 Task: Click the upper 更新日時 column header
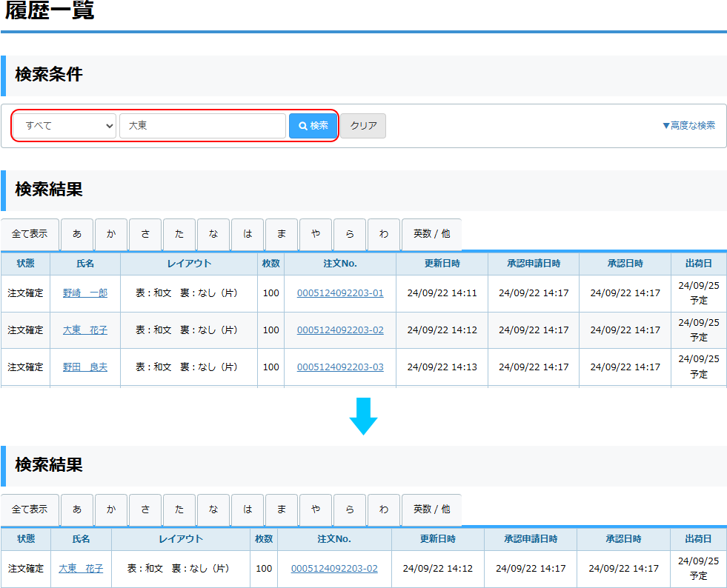pos(442,264)
